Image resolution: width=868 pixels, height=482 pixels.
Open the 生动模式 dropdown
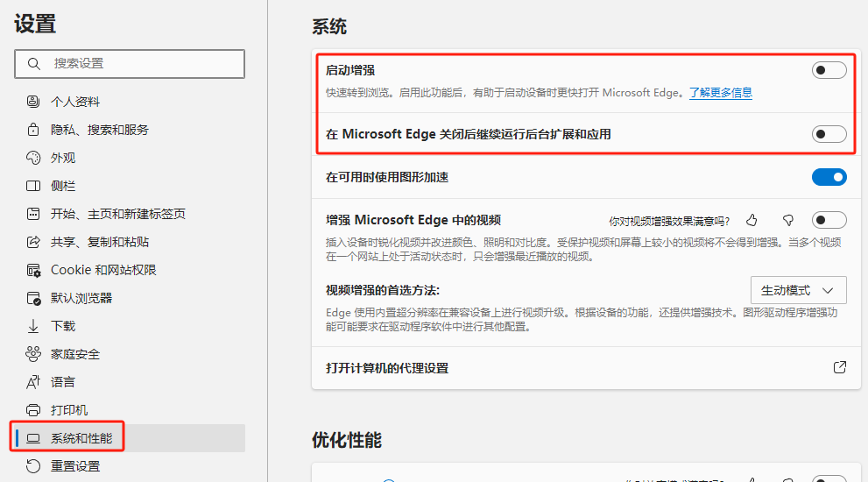[798, 290]
